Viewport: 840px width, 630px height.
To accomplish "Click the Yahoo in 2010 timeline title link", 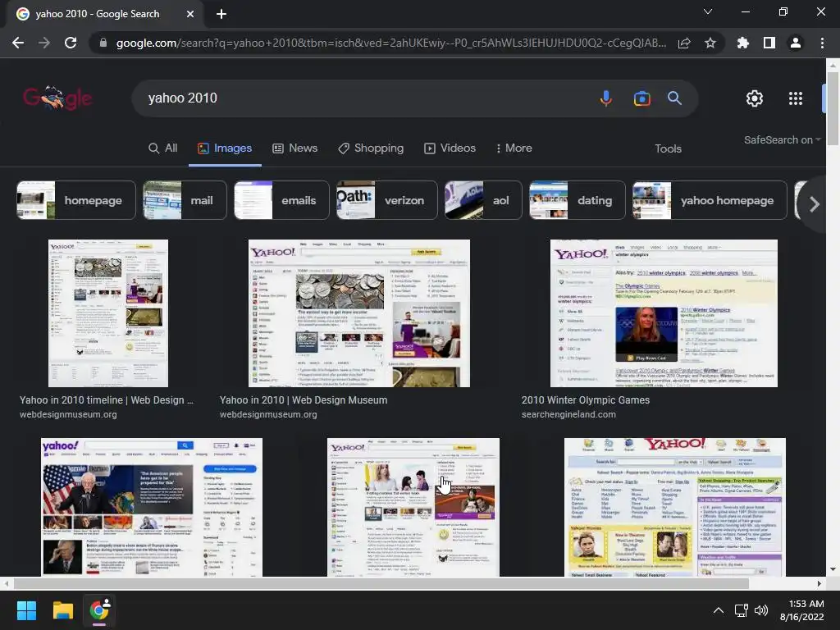I will tap(107, 400).
